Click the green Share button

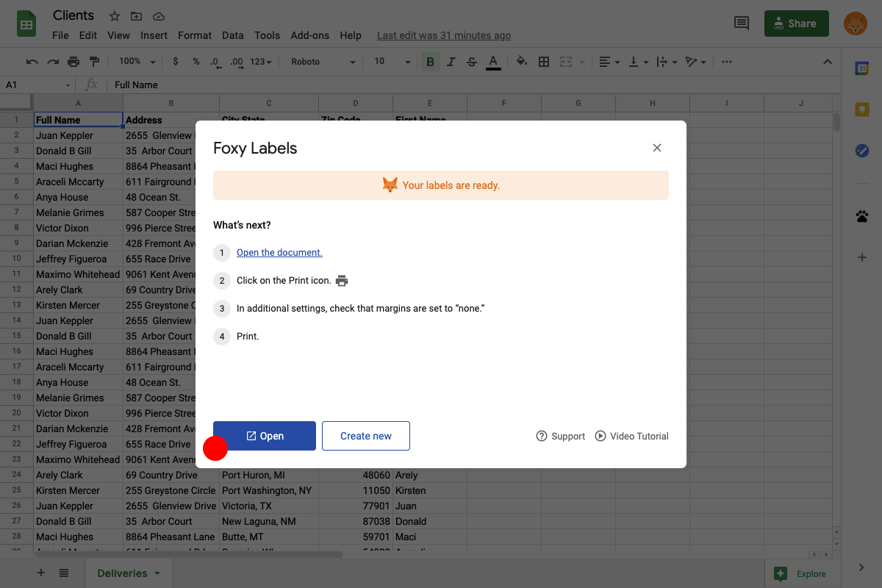coord(797,24)
